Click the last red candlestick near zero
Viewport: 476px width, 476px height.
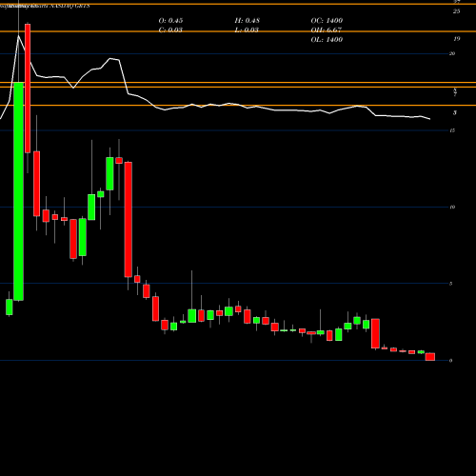[x=430, y=357]
